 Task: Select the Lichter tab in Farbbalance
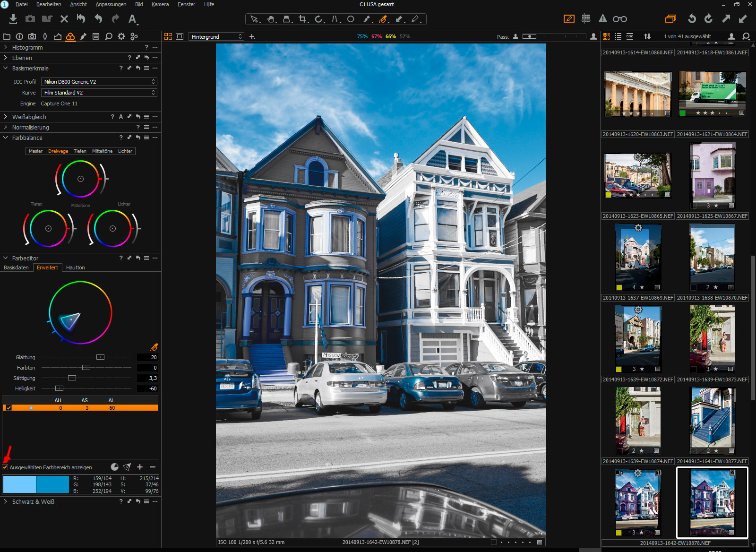pyautogui.click(x=125, y=151)
